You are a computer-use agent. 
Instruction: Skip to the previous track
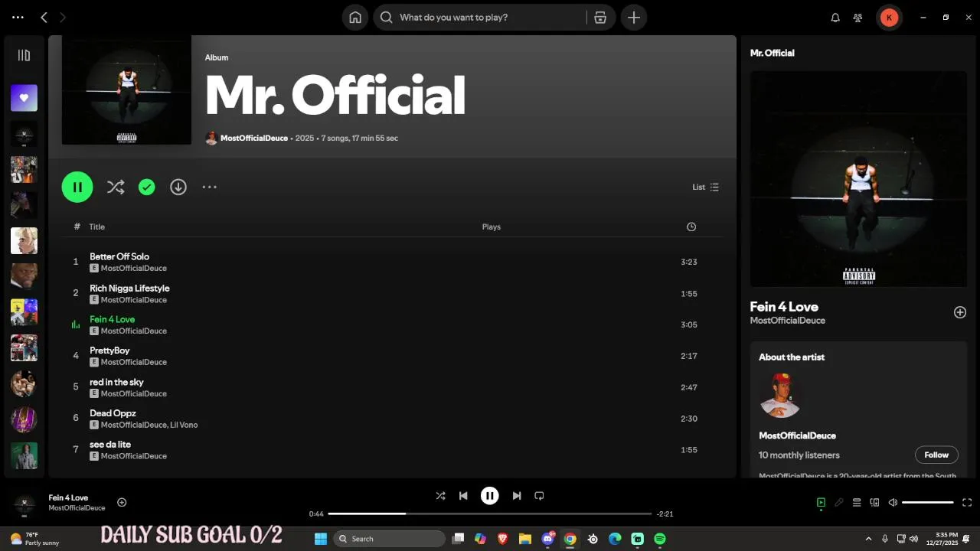coord(463,496)
